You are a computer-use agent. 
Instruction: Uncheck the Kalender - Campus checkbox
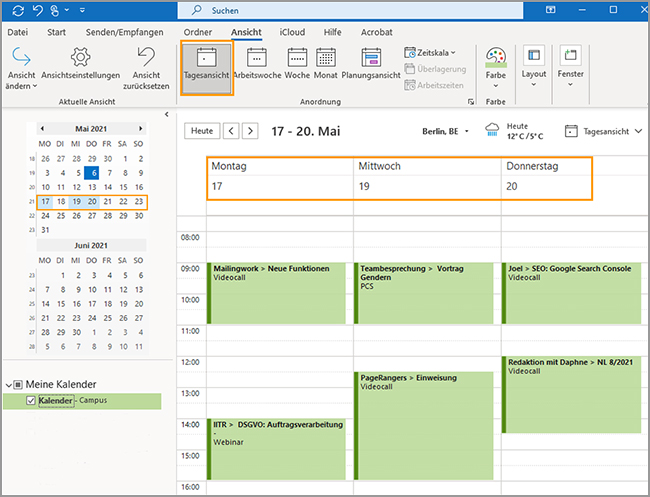tap(30, 400)
